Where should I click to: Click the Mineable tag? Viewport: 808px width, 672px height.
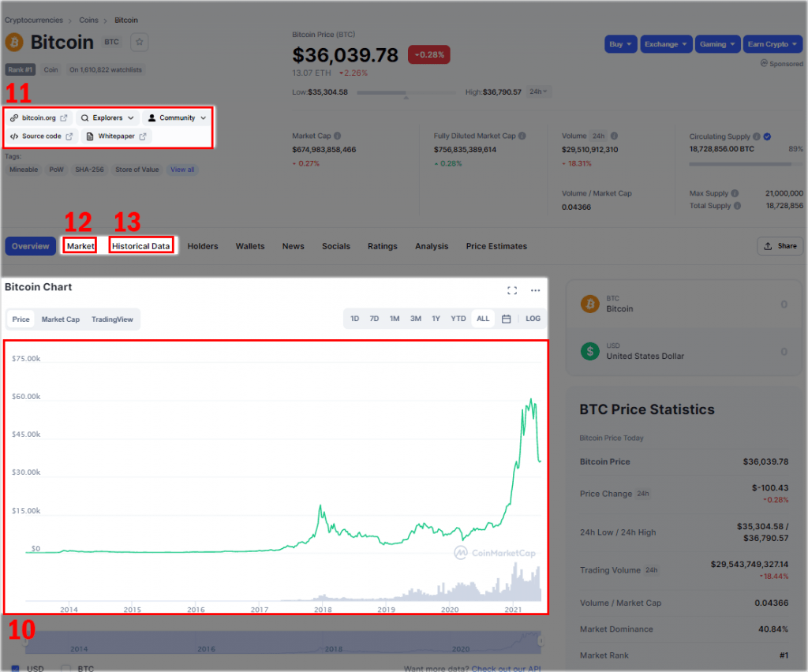point(24,170)
